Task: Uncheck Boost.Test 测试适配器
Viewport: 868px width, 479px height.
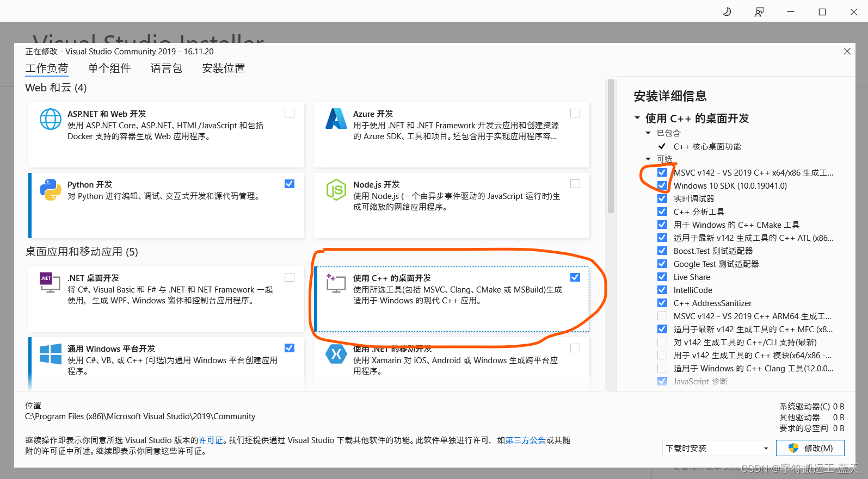Action: (662, 251)
